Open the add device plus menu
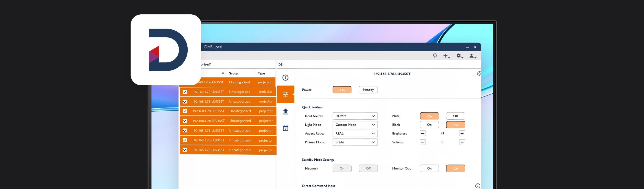 (446, 56)
